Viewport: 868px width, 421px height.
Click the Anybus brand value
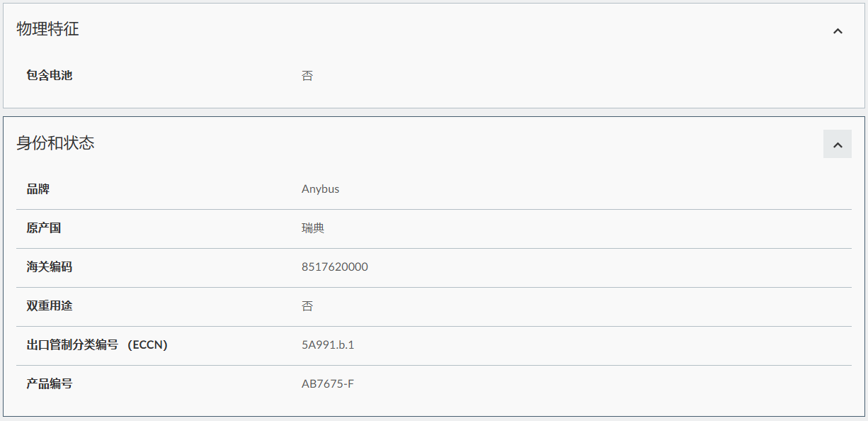click(x=320, y=189)
